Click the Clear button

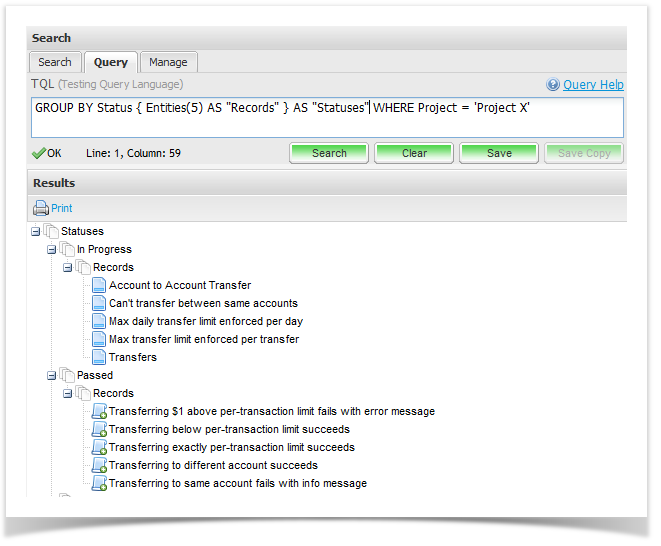coord(414,153)
